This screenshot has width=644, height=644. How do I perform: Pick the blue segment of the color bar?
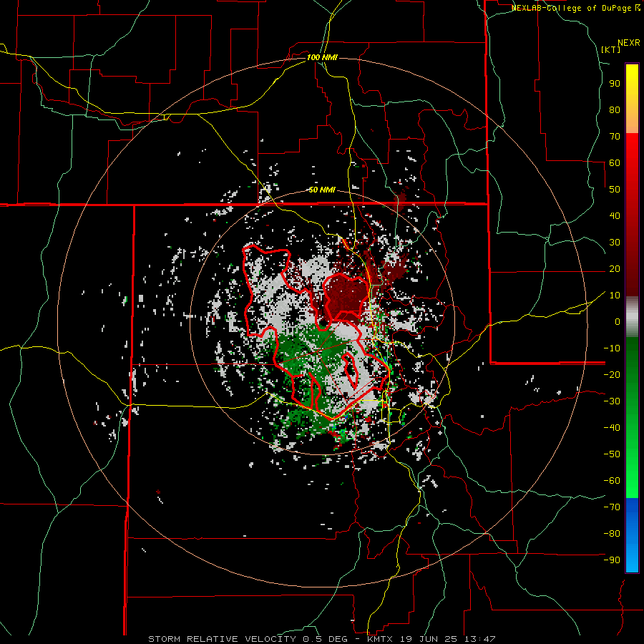(x=632, y=535)
